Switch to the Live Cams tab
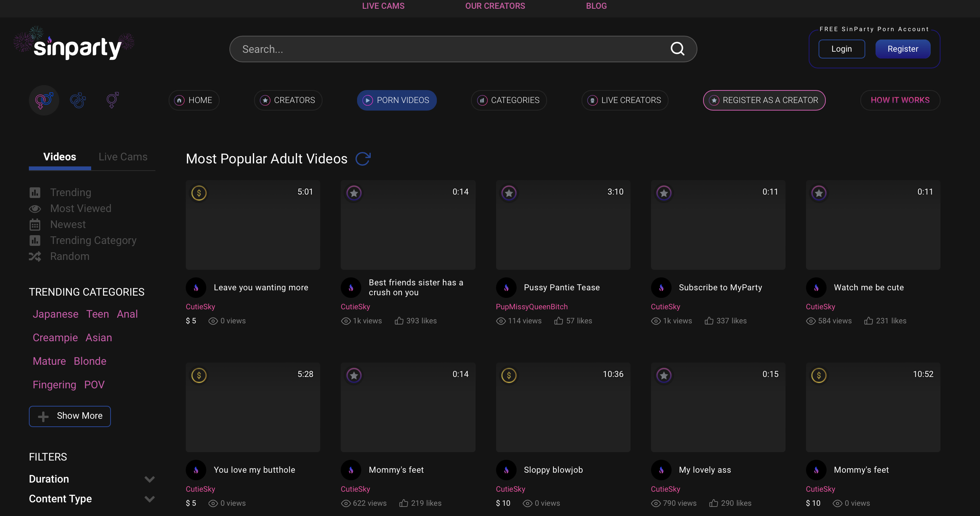980x516 pixels. tap(123, 157)
